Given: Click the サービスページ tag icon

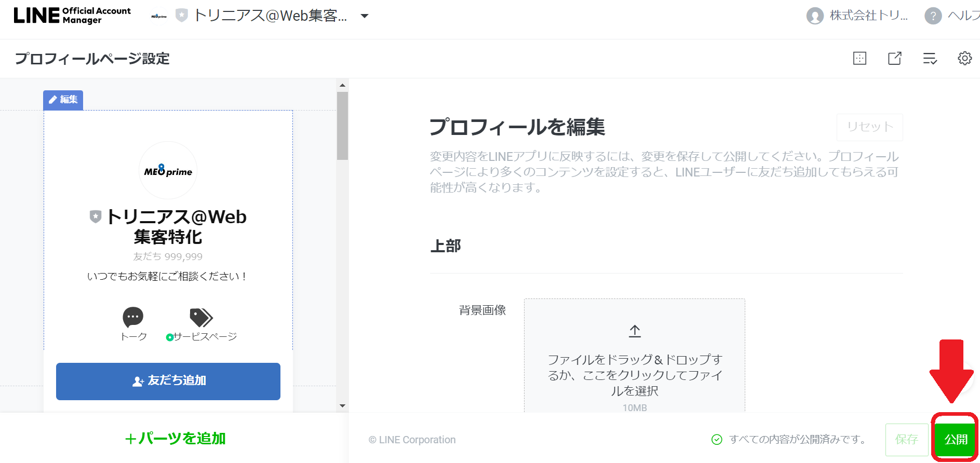Looking at the screenshot, I should coord(201,317).
